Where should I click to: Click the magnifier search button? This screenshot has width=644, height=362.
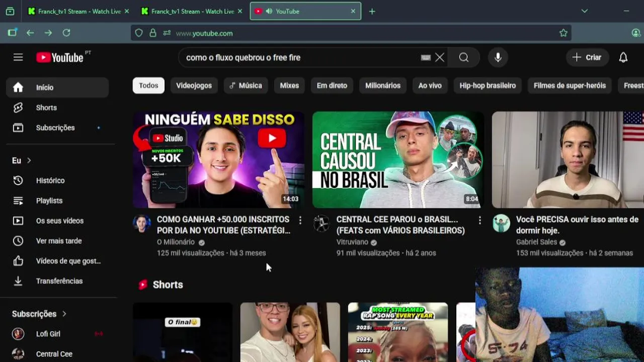(464, 57)
